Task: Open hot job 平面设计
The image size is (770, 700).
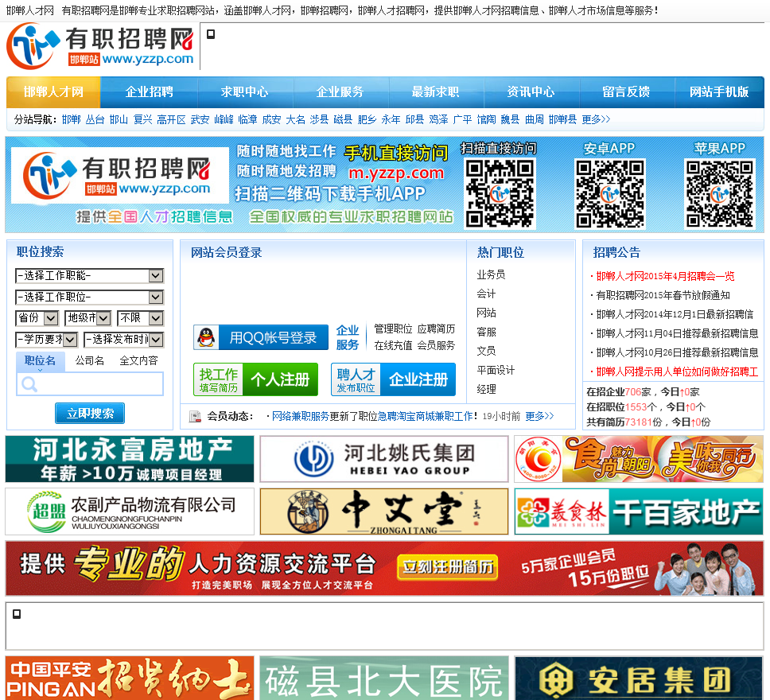Action: click(496, 371)
